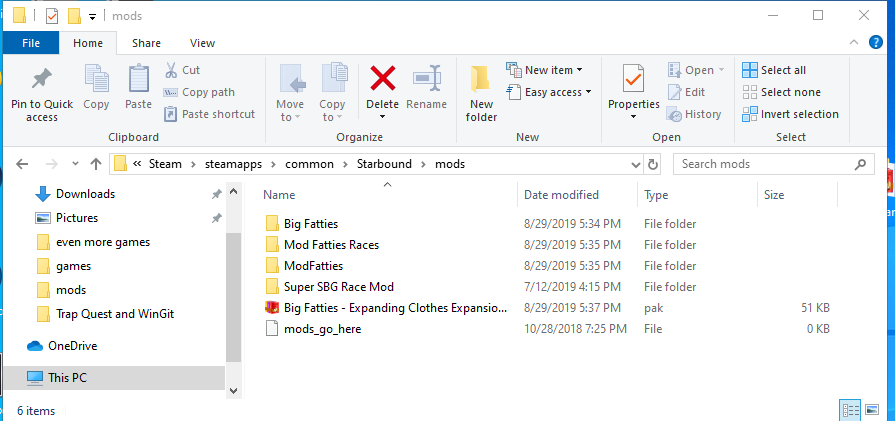Switch to the View ribbon tab

pos(202,43)
